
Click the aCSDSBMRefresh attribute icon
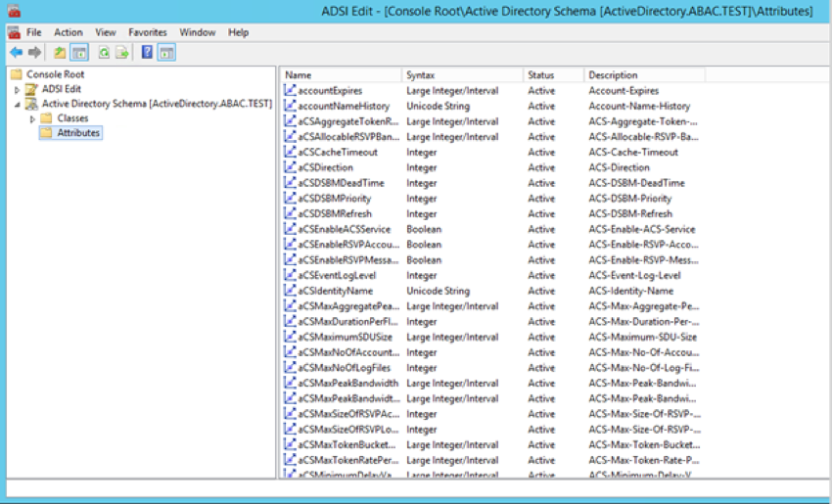(x=291, y=213)
